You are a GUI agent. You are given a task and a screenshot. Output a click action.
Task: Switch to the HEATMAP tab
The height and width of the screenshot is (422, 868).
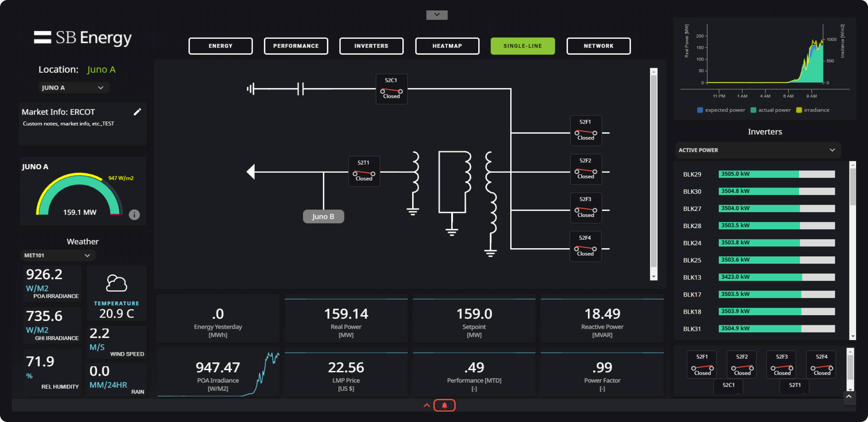pyautogui.click(x=447, y=46)
